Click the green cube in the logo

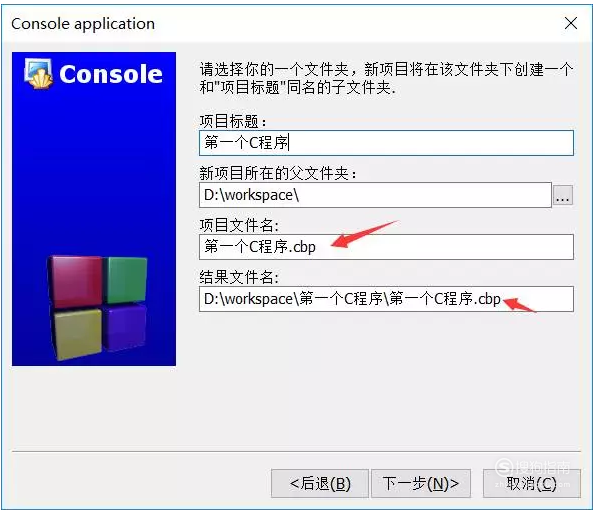coord(126,279)
